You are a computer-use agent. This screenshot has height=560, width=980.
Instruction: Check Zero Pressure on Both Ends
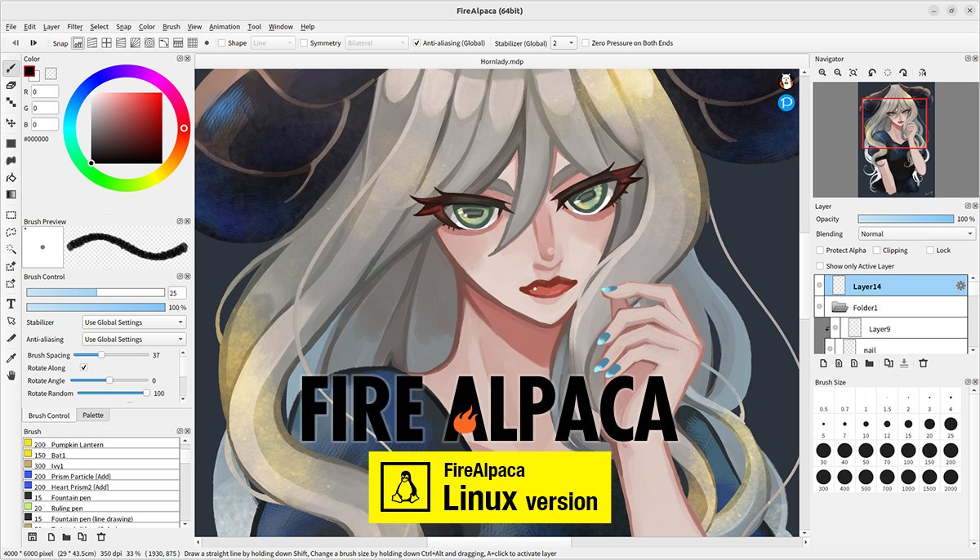tap(586, 42)
